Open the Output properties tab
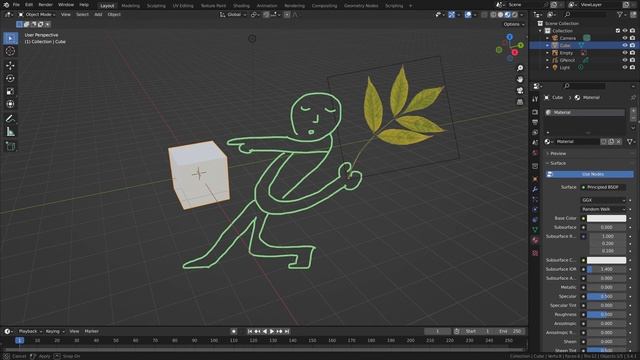 click(535, 122)
